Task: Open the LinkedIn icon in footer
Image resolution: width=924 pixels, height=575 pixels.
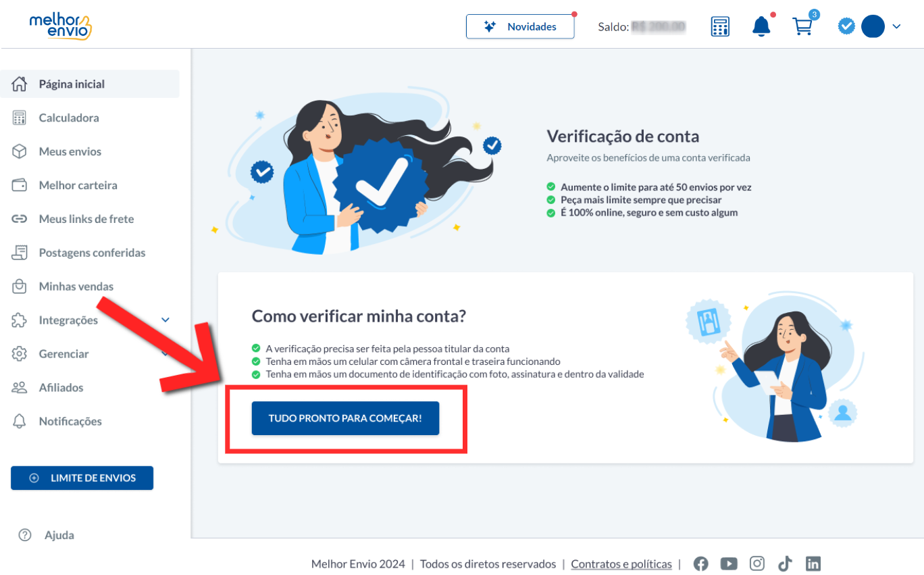Action: (813, 564)
